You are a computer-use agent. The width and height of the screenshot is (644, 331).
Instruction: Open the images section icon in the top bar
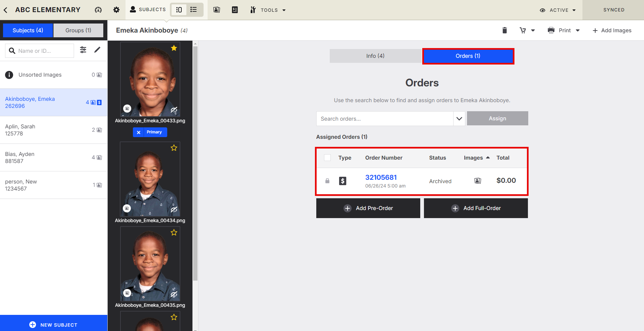tap(217, 10)
